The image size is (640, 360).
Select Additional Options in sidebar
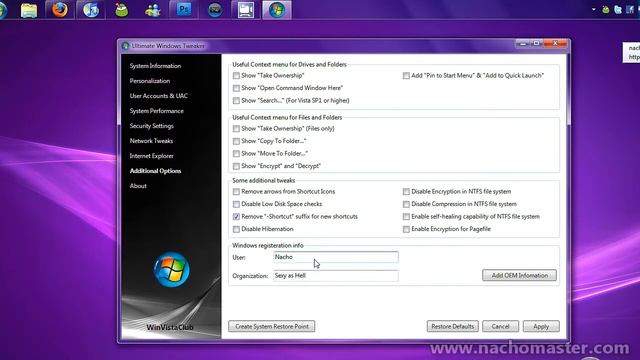point(155,171)
